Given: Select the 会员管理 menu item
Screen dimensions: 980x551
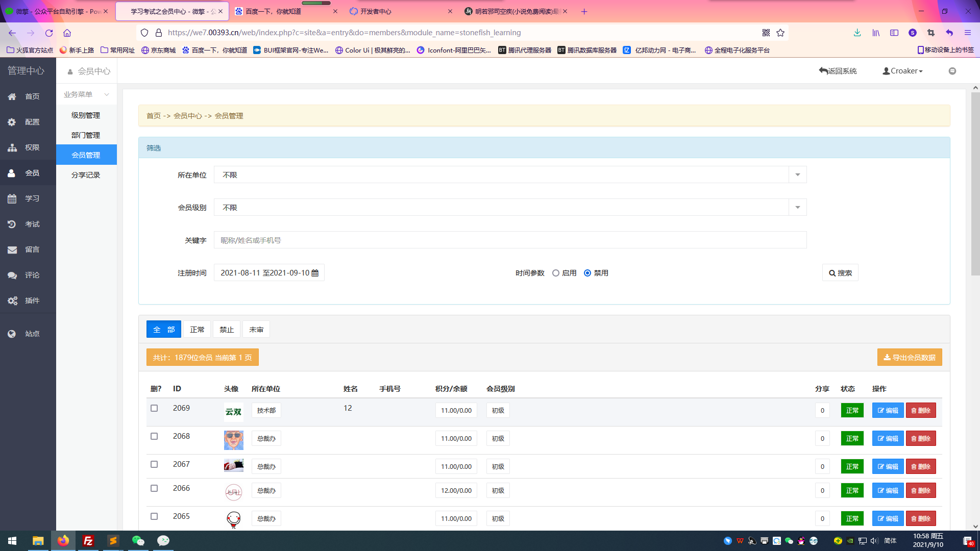Looking at the screenshot, I should point(86,155).
